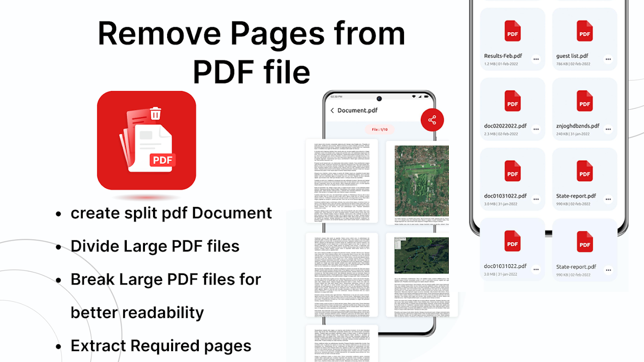Screen dimensions: 644x362
Task: Click the cellular signal icon in status bar
Action: (421, 97)
